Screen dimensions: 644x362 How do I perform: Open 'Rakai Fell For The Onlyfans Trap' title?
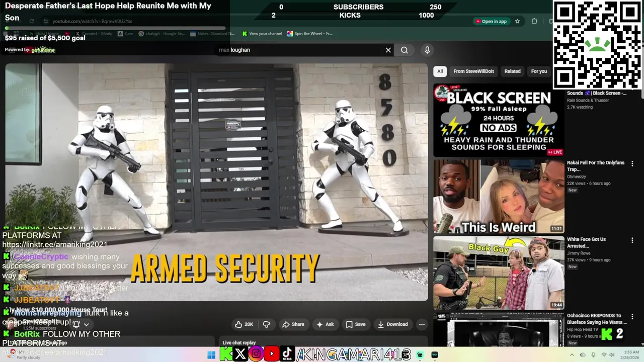(596, 166)
